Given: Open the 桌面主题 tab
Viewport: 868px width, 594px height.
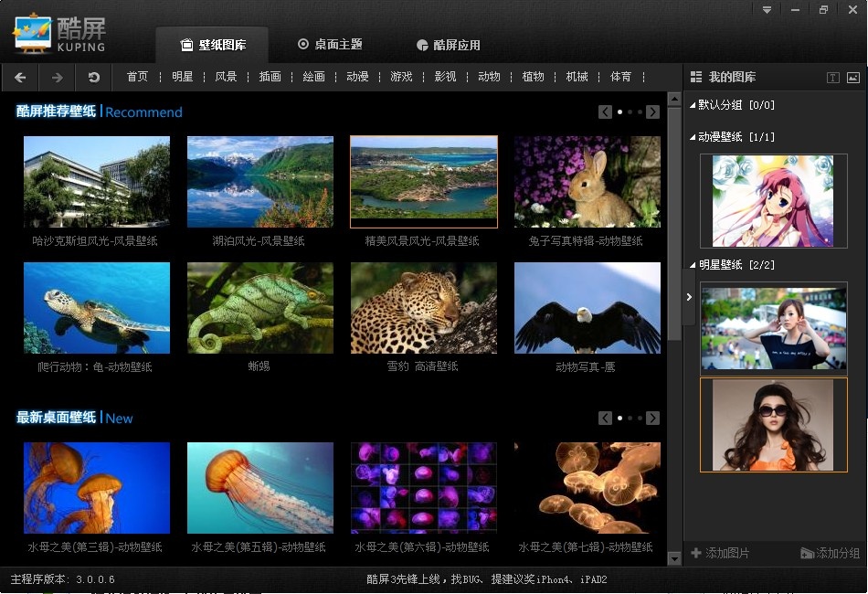Looking at the screenshot, I should click(330, 44).
